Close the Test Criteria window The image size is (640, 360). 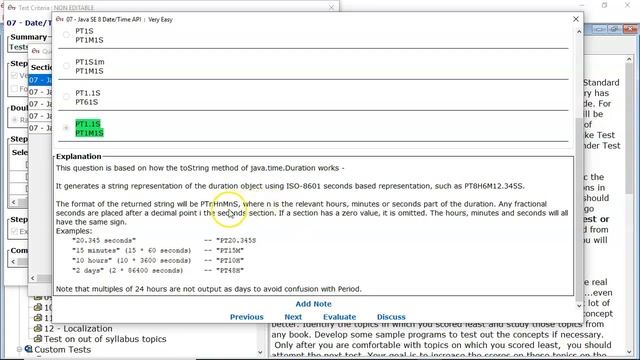coord(331,7)
